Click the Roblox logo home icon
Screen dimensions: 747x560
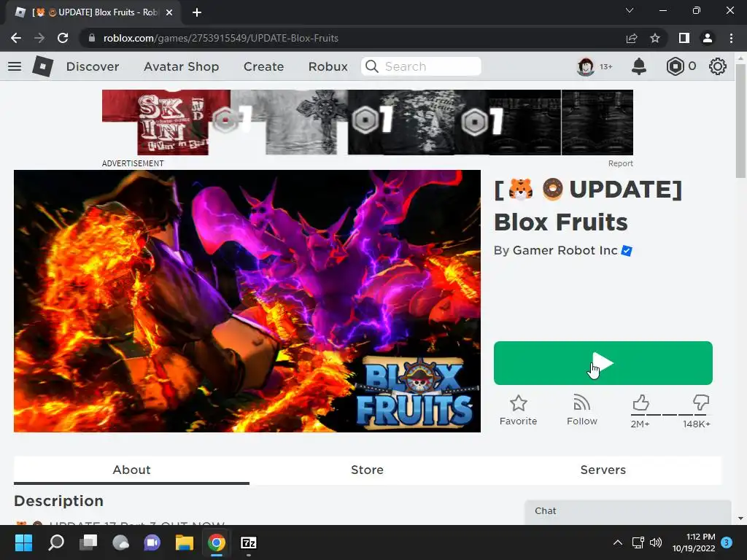click(43, 66)
